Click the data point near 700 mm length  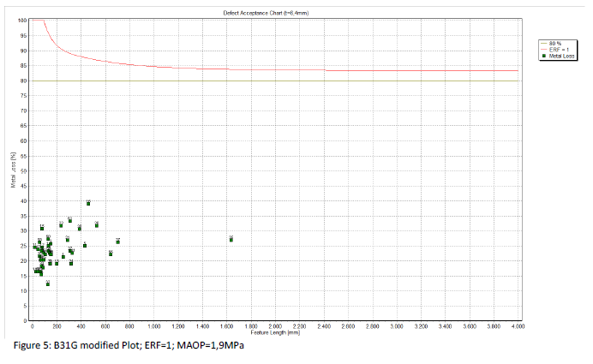tap(117, 242)
